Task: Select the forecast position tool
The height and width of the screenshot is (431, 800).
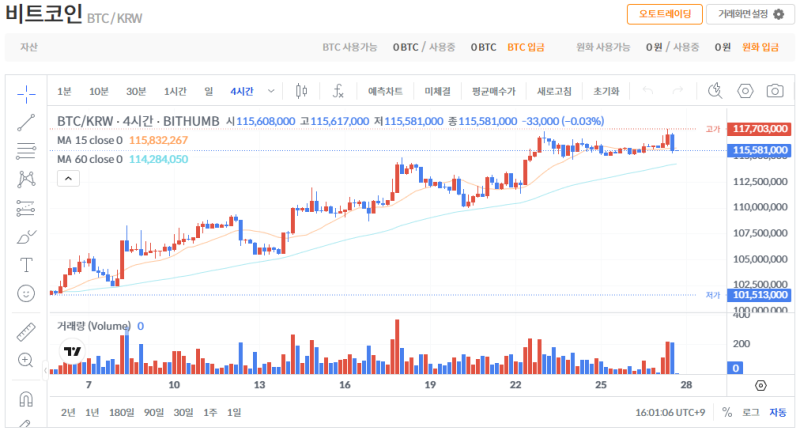Action: coord(26,208)
